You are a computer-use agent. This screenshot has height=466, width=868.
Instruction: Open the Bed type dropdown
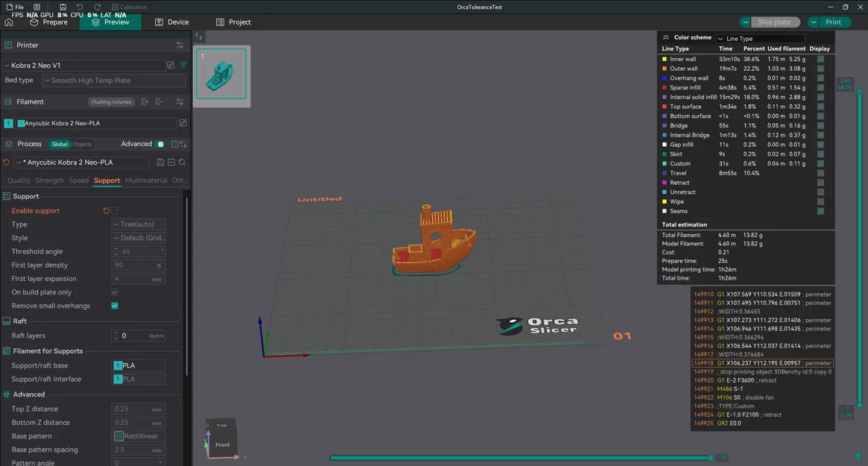113,80
